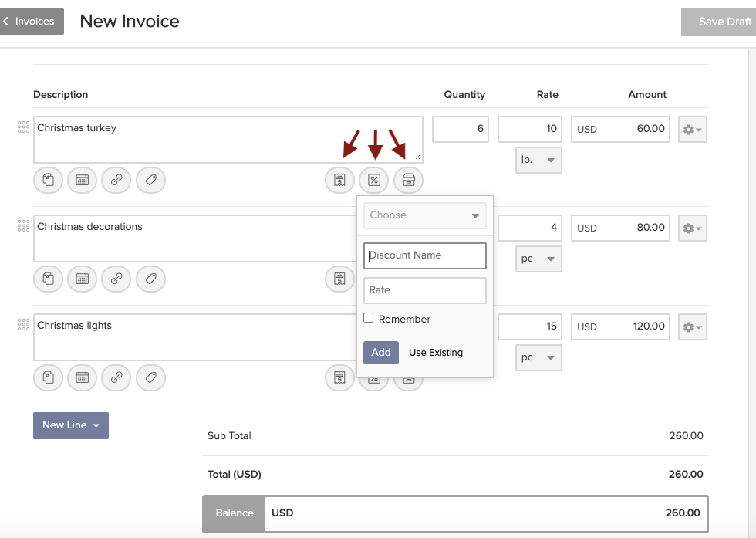Viewport: 756px width, 538px height.
Task: Click the rate field showing 10
Action: coord(530,129)
